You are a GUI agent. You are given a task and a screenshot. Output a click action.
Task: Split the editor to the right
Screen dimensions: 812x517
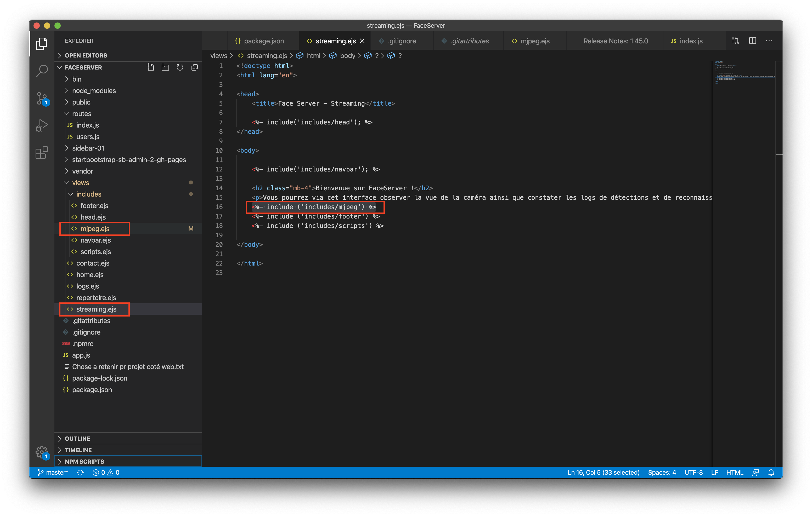pyautogui.click(x=752, y=41)
